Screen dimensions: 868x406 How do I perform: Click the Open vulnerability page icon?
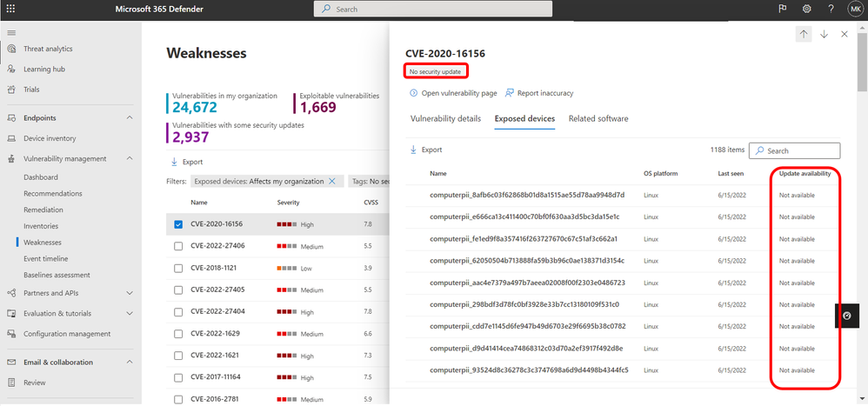coord(413,94)
